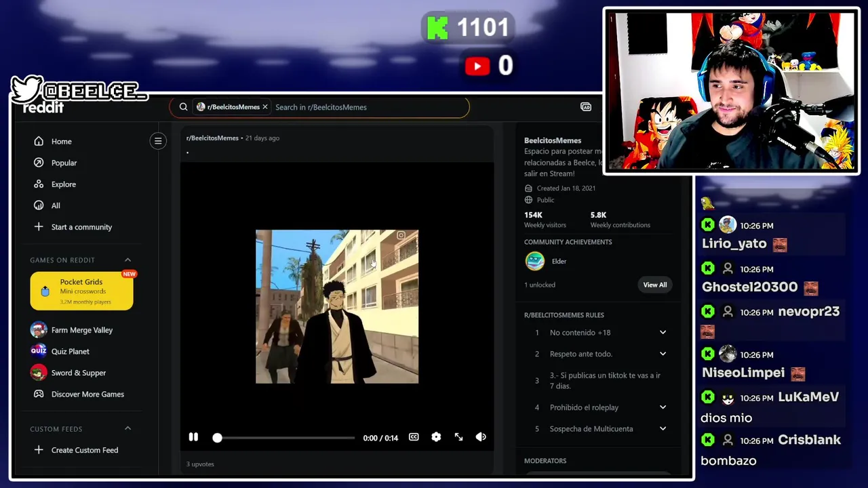Click the r/BeelcitosMemes post link
This screenshot has width=868, height=488.
point(212,138)
